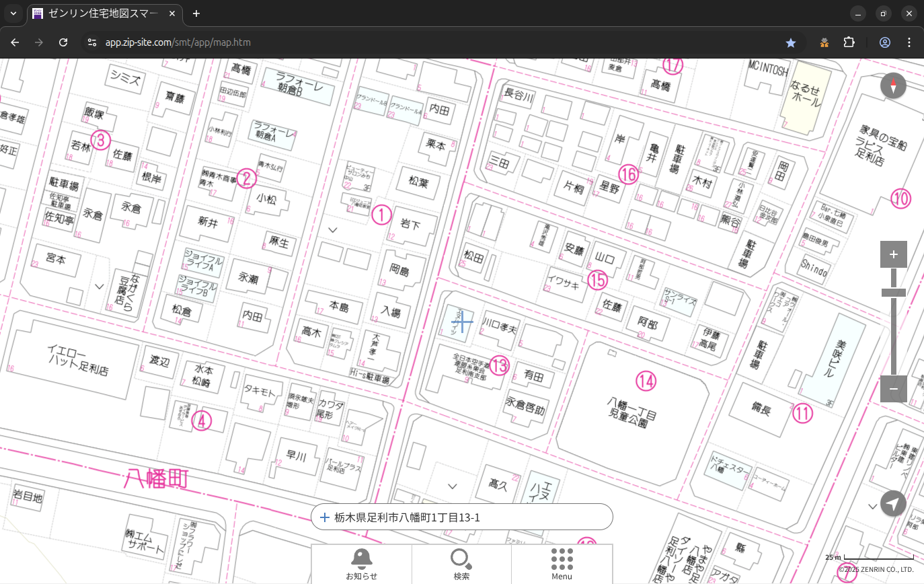Image resolution: width=924 pixels, height=584 pixels.
Task: Open 検索 search magnifier
Action: click(x=461, y=564)
